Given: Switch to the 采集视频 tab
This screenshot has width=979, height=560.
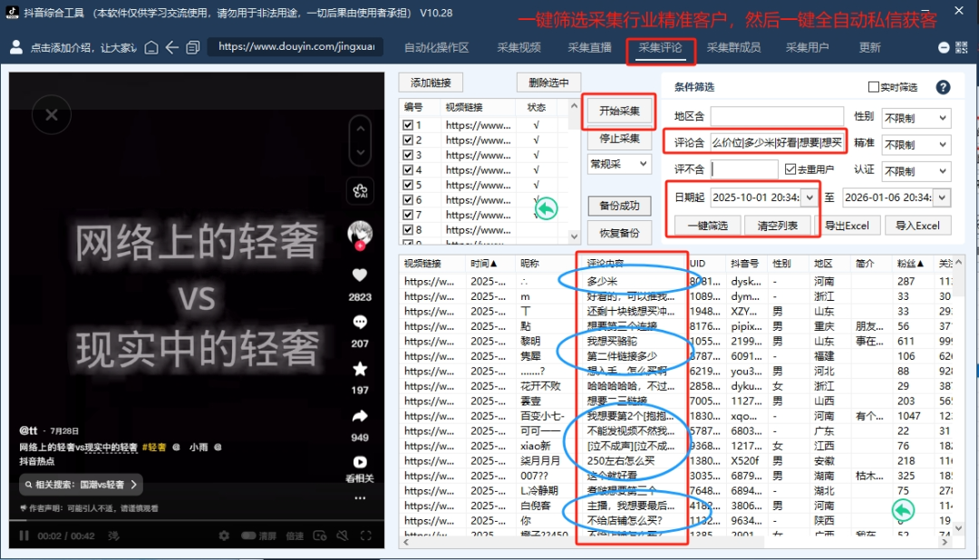Looking at the screenshot, I should (x=519, y=47).
